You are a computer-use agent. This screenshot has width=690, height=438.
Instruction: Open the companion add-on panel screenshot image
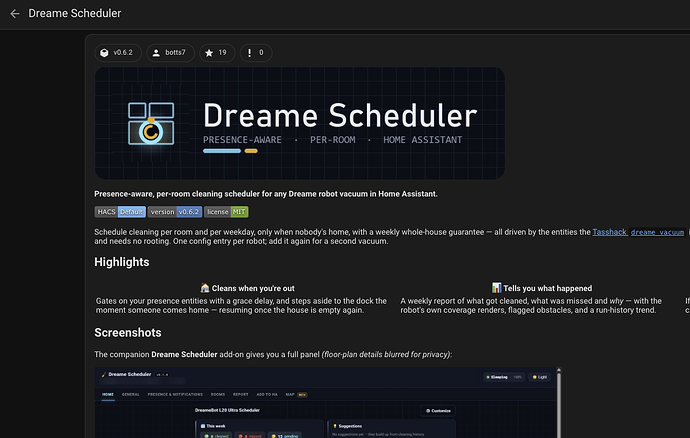point(325,402)
